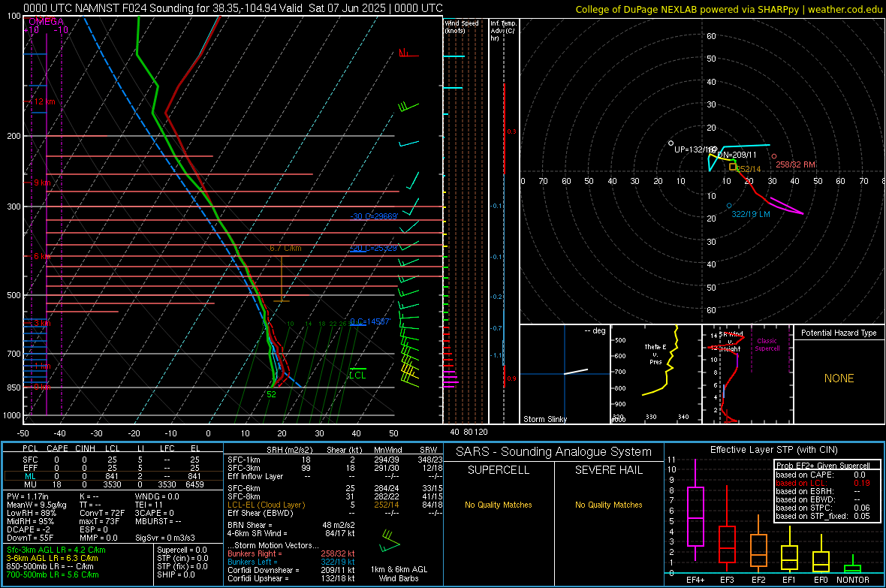Click the orange 252/14 mean wind square marker
This screenshot has height=588, width=886.
click(733, 167)
